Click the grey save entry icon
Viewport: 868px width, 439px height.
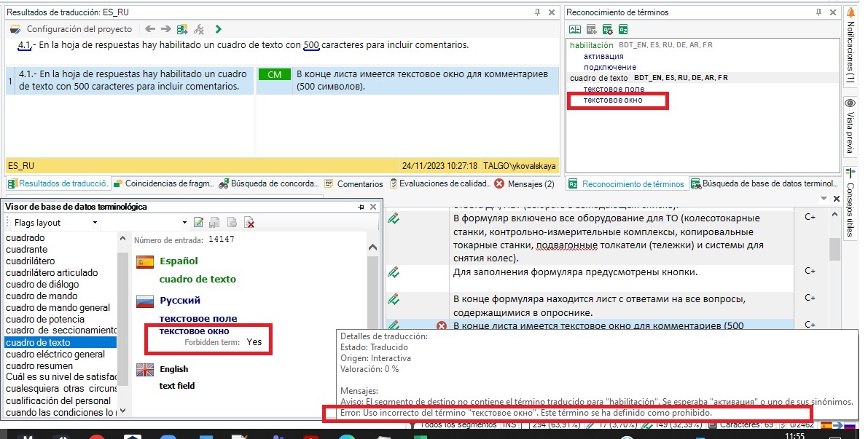pos(215,223)
